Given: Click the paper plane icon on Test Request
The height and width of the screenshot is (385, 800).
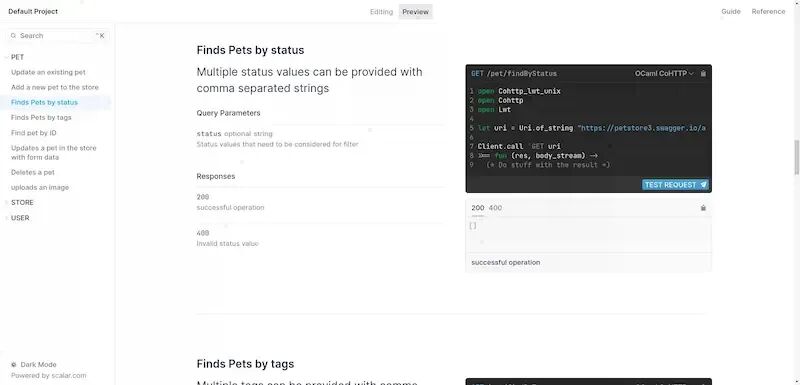Looking at the screenshot, I should click(703, 185).
